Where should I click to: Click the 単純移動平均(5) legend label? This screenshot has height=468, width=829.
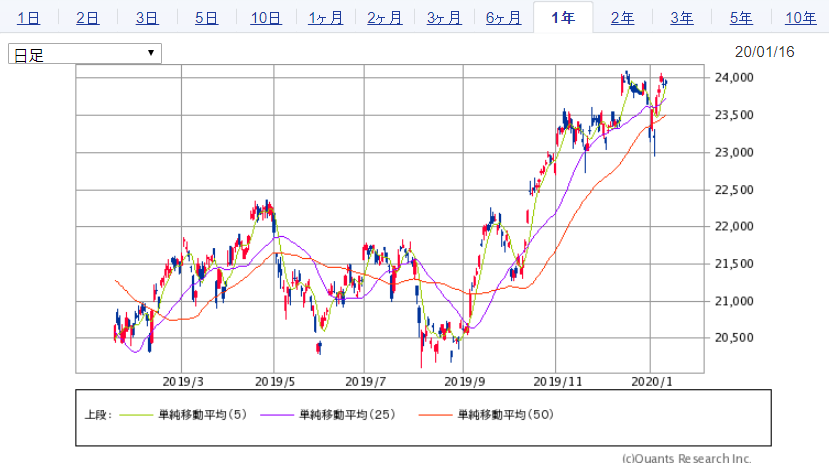click(x=202, y=415)
